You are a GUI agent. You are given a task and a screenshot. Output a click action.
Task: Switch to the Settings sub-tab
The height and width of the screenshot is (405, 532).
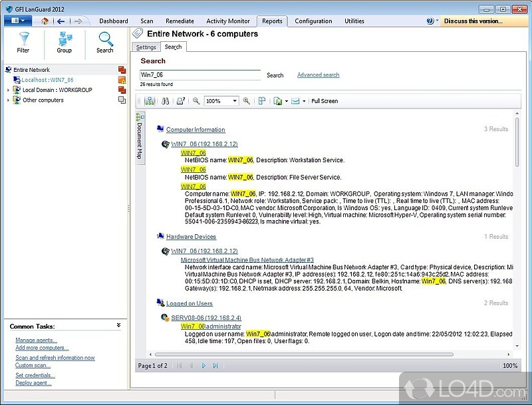point(146,47)
